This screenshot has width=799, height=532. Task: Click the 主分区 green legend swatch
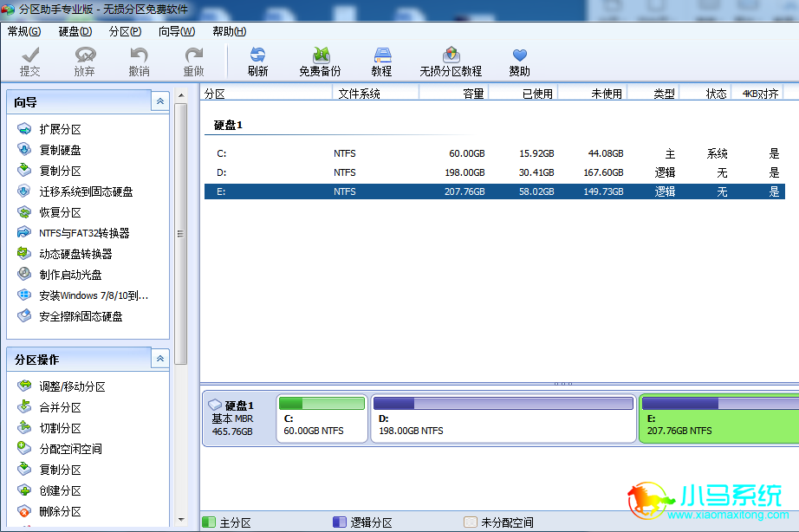[208, 522]
